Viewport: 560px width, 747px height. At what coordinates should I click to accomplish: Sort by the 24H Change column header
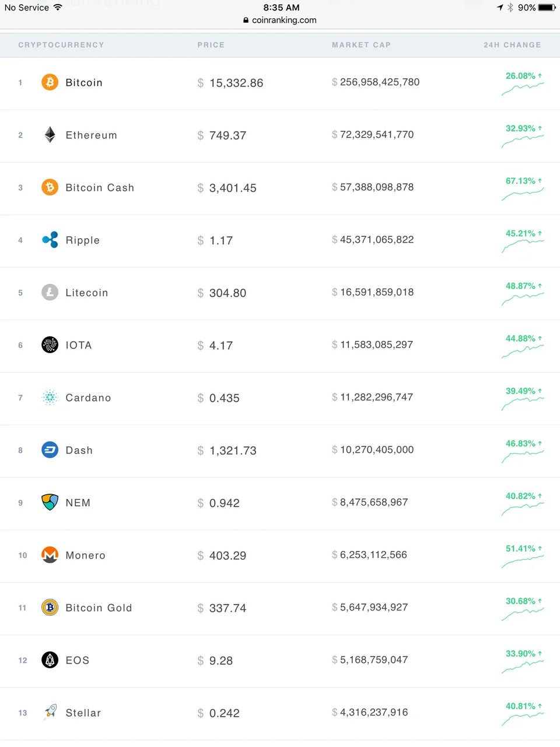[512, 45]
